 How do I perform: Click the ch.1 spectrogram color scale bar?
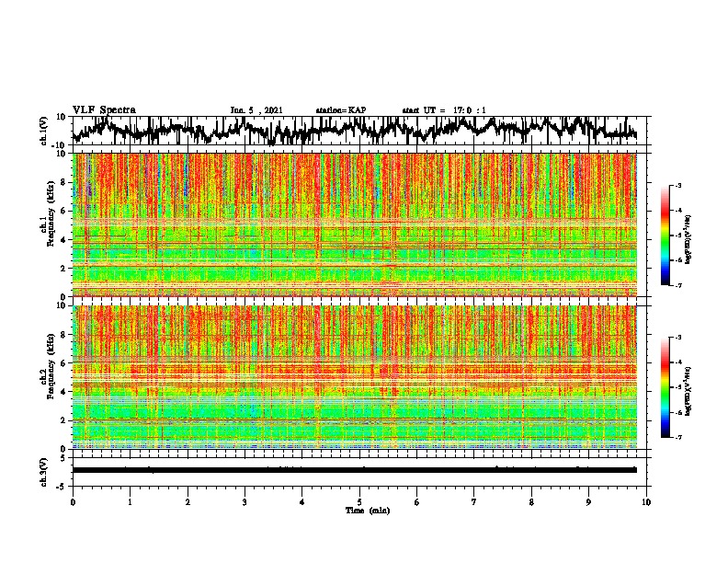(665, 236)
